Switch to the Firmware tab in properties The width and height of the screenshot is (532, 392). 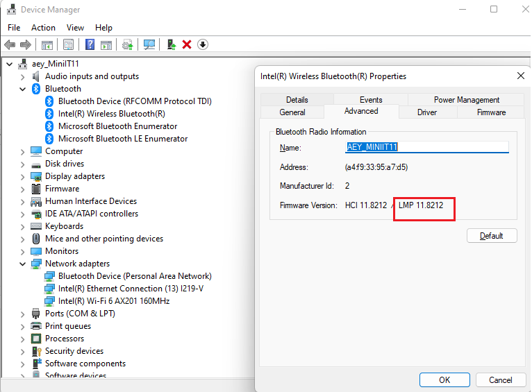tap(491, 112)
